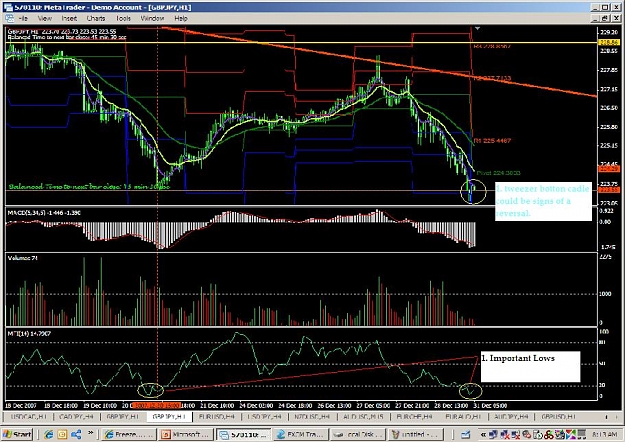Screen dimensions: 625x442
Task: Restore the inner chart window
Action: (x=605, y=18)
